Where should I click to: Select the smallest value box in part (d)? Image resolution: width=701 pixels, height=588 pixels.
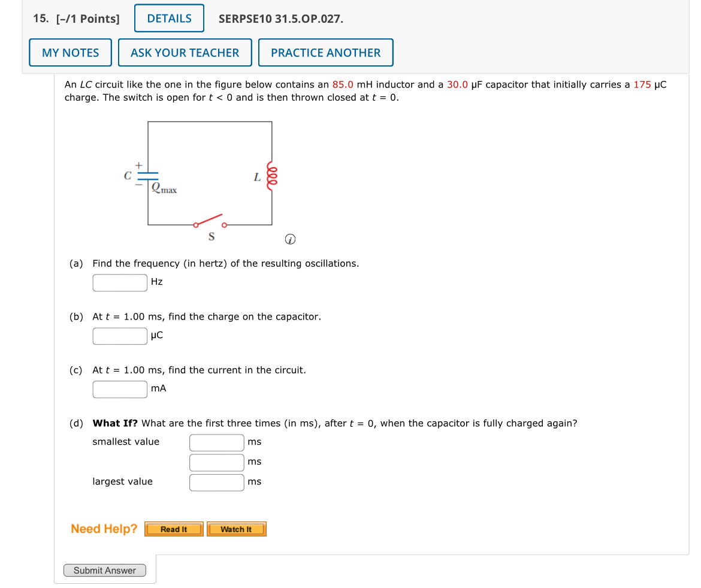pyautogui.click(x=216, y=442)
